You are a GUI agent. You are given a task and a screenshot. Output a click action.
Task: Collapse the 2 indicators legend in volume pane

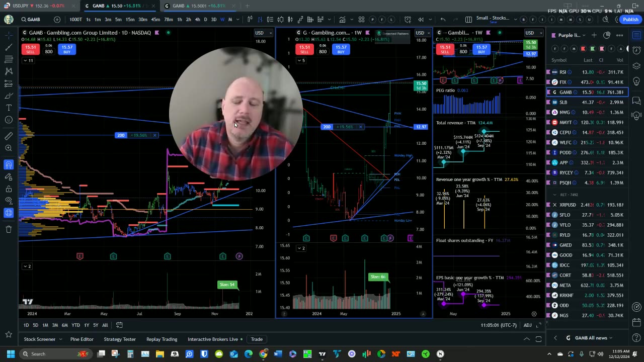[x=27, y=266]
